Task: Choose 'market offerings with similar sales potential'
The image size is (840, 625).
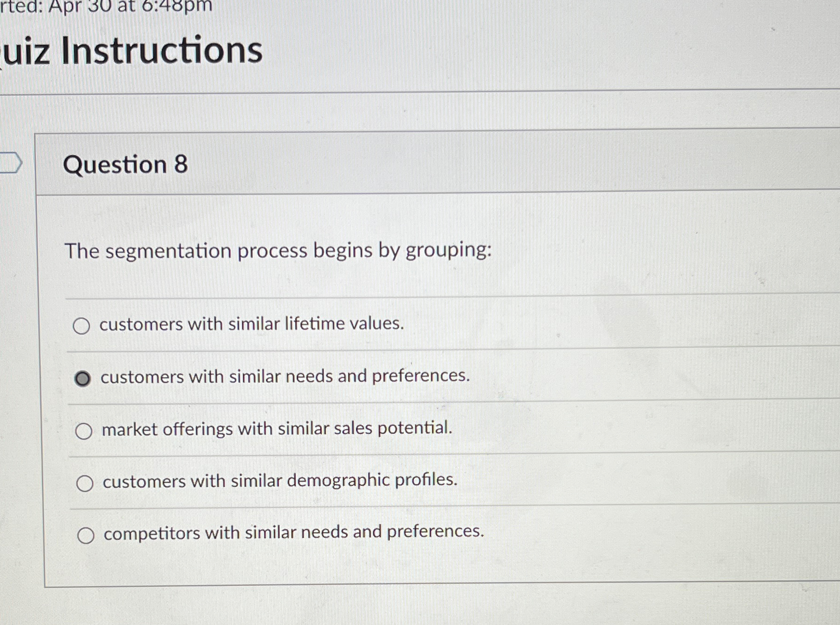Action: [x=85, y=431]
